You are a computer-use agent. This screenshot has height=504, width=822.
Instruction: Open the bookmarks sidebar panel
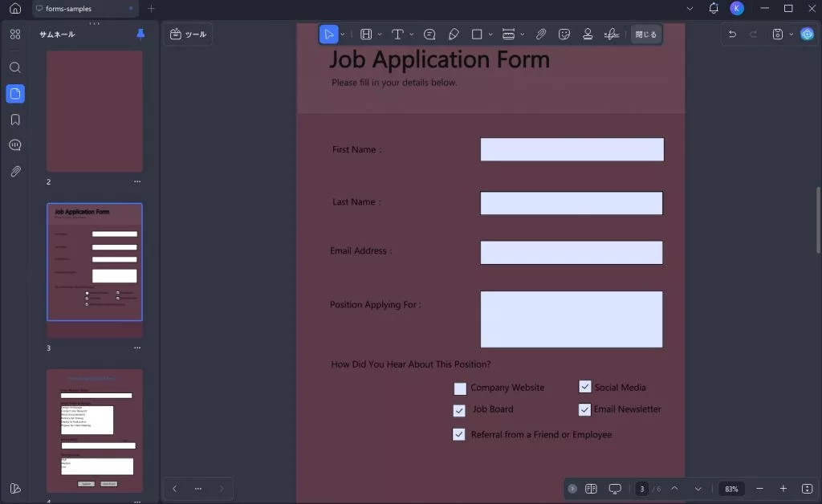tap(15, 120)
